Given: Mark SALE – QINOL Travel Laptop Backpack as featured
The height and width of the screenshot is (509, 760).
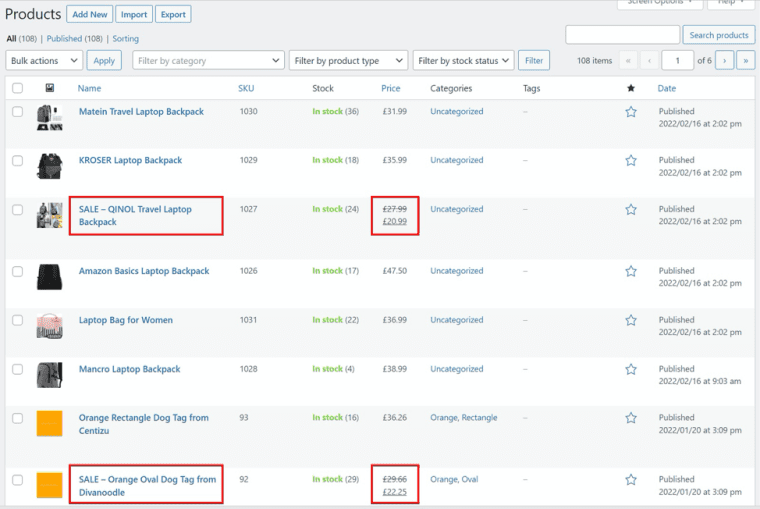Looking at the screenshot, I should (631, 209).
